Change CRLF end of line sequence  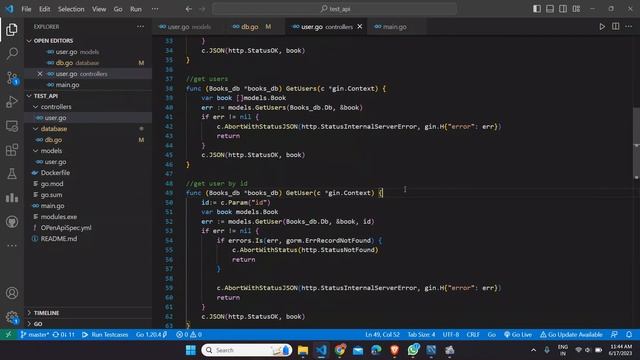[473, 334]
